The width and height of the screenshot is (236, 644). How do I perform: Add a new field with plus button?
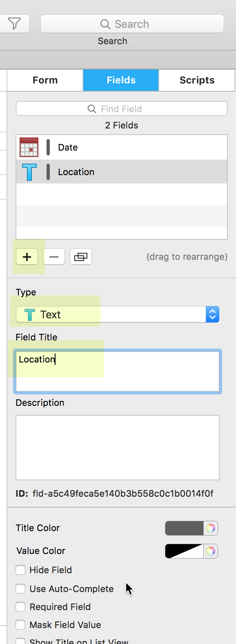point(27,257)
